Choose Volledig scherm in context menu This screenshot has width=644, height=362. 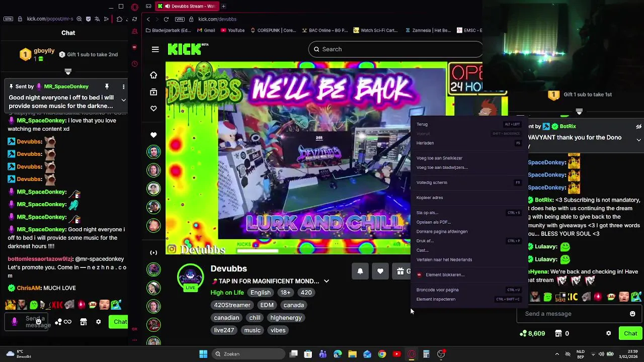click(x=468, y=183)
